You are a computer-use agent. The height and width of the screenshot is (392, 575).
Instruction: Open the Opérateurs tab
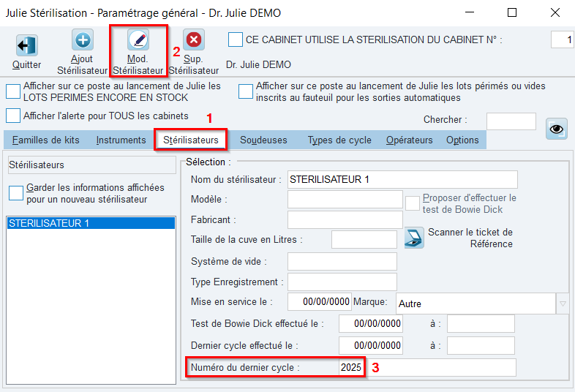(x=409, y=140)
